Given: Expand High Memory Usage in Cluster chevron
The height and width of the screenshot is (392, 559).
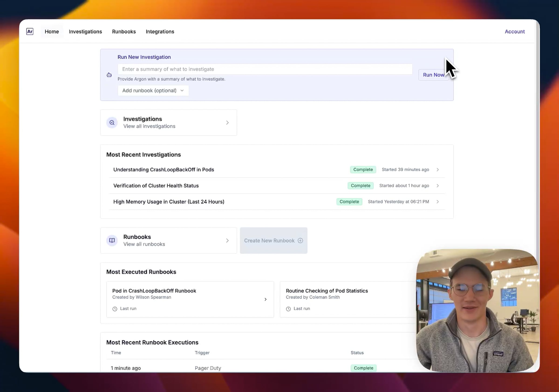Looking at the screenshot, I should [437, 202].
